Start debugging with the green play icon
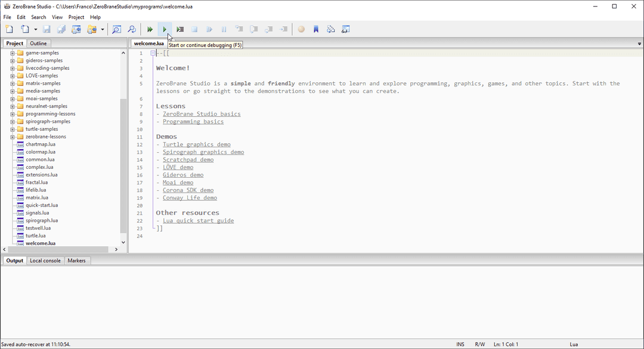 point(164,29)
